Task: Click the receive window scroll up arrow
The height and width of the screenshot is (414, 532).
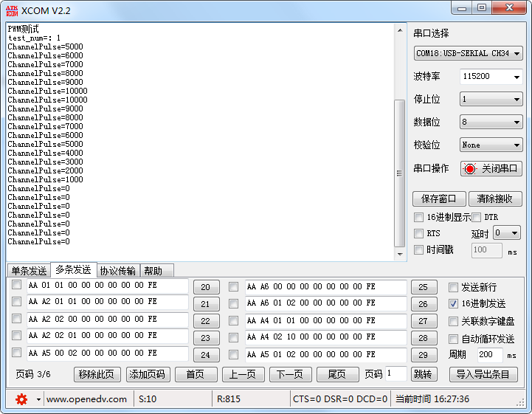Action: coord(400,30)
